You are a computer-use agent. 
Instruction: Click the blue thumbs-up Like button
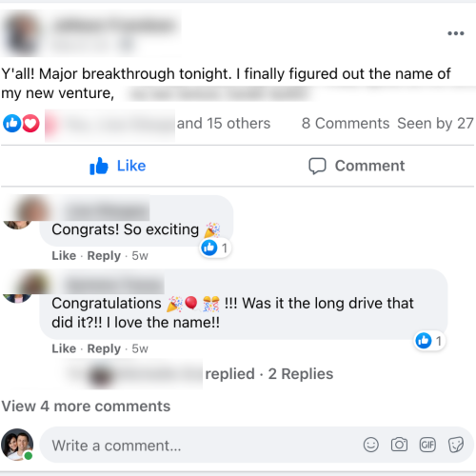(118, 166)
